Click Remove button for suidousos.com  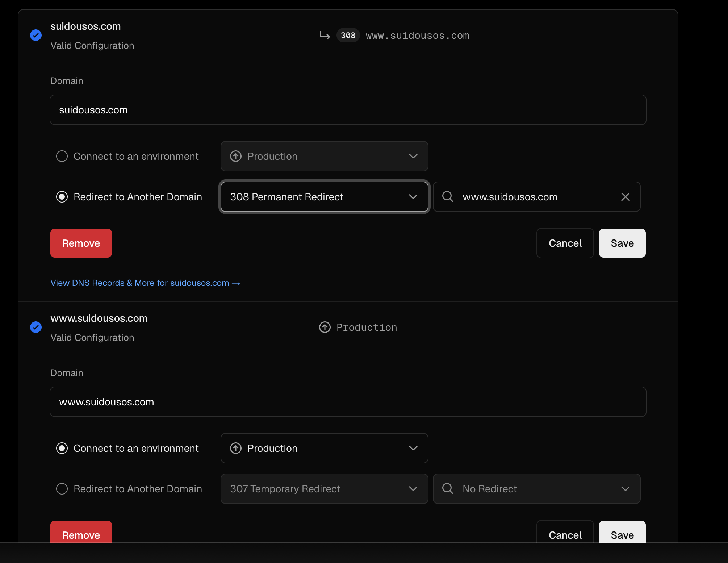pos(81,243)
